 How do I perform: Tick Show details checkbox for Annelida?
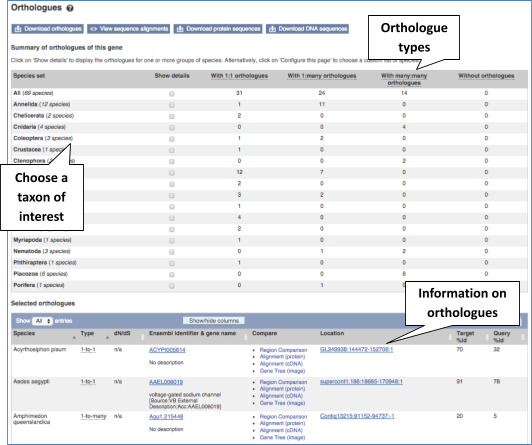[x=172, y=105]
